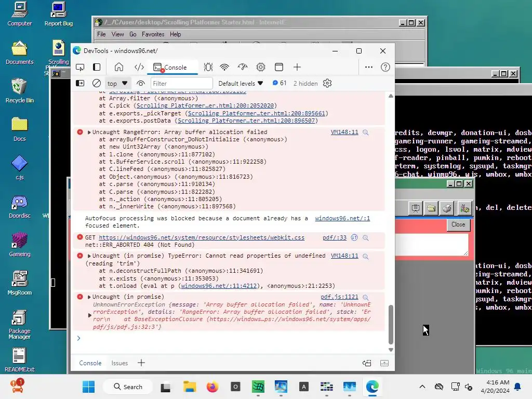Open the pdf.js:1121 source link

click(x=339, y=297)
